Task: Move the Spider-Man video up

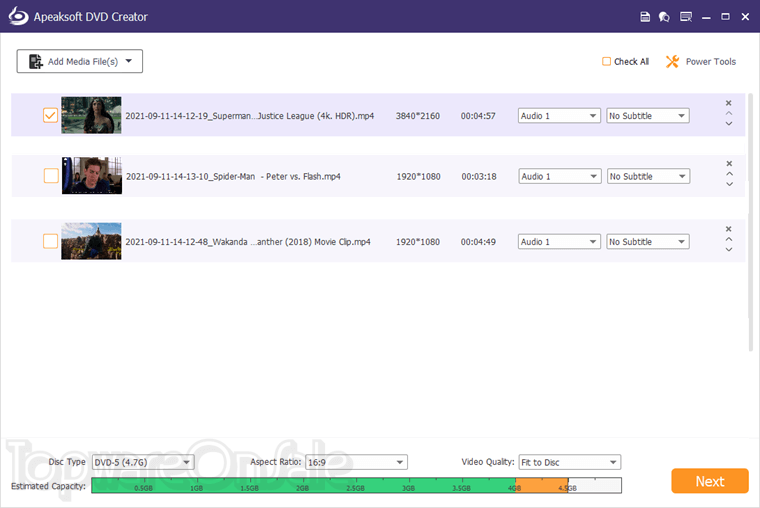Action: click(729, 174)
